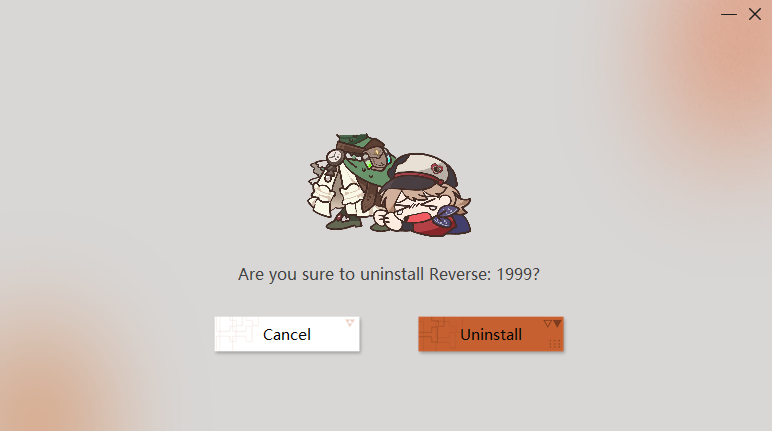Close the uninstaller window with X

click(755, 14)
